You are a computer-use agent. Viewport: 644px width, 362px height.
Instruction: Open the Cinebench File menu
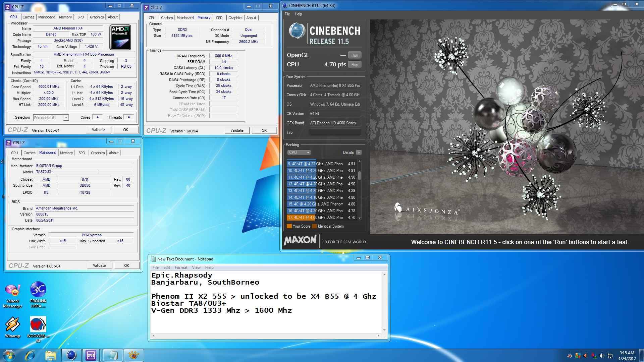[287, 14]
